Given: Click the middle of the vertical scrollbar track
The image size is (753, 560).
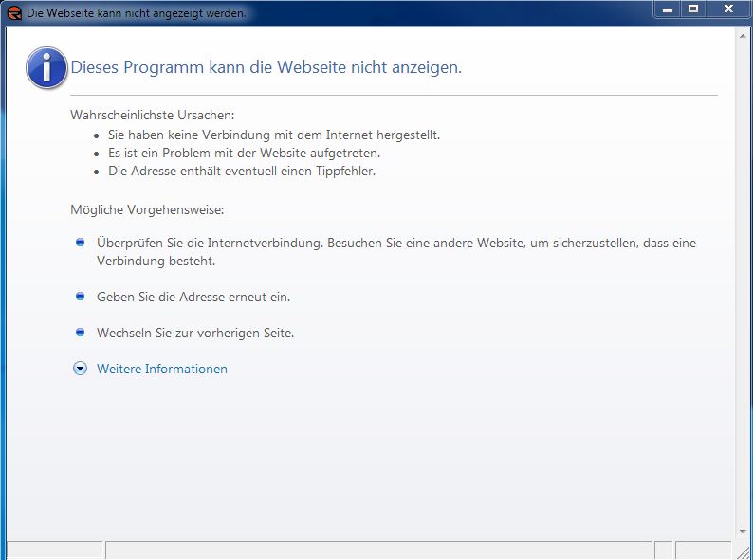Looking at the screenshot, I should (743, 284).
